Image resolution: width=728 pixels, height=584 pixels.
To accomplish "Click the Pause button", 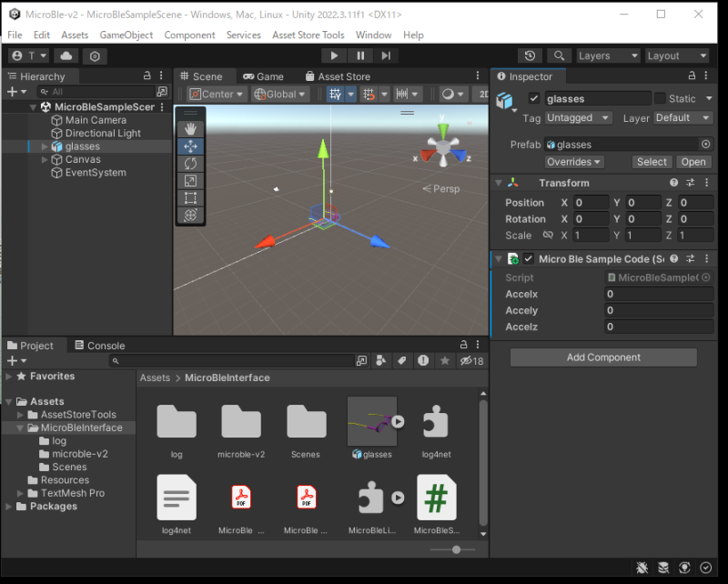I will [x=360, y=55].
